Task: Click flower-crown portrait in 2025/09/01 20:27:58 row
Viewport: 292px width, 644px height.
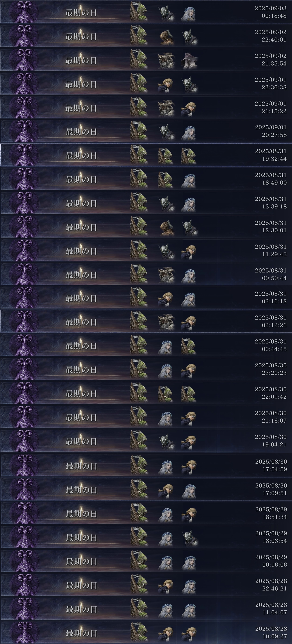Action: (188, 132)
